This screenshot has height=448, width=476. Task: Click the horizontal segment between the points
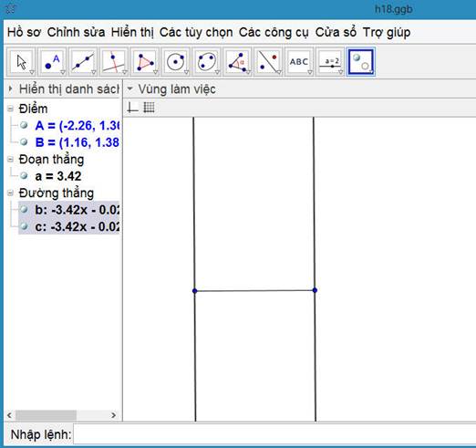(x=254, y=291)
